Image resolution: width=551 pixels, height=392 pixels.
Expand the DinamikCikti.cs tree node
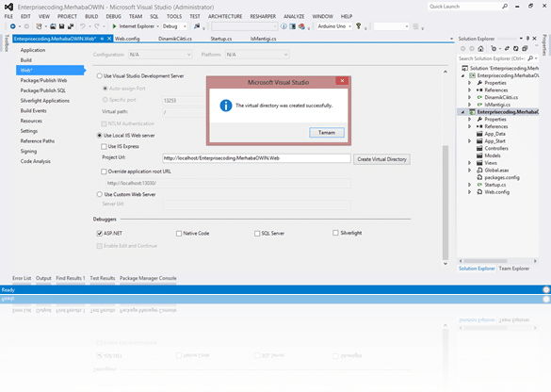point(470,97)
